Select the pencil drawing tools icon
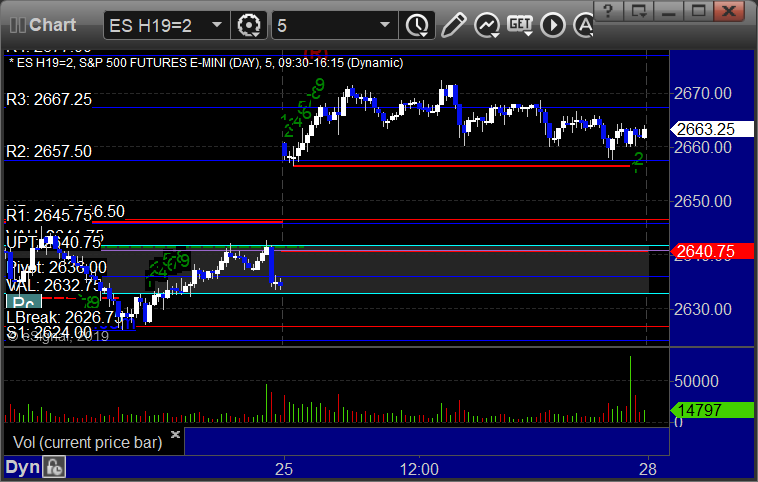Viewport: 758px width, 482px height. coord(453,25)
